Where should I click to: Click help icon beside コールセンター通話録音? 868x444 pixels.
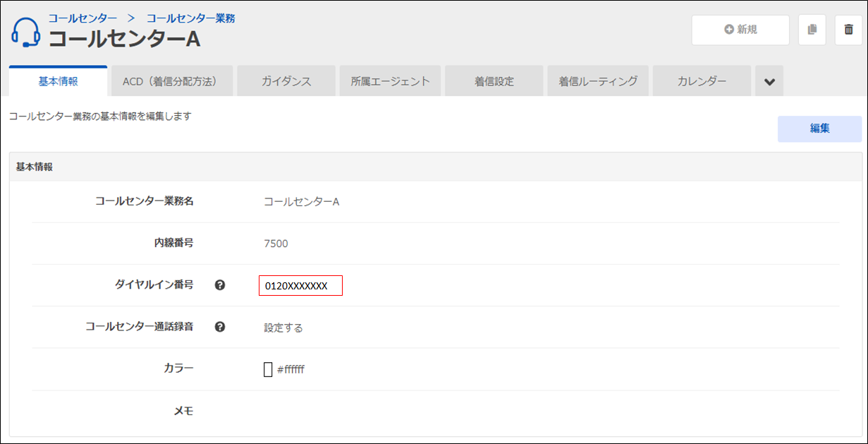(220, 327)
